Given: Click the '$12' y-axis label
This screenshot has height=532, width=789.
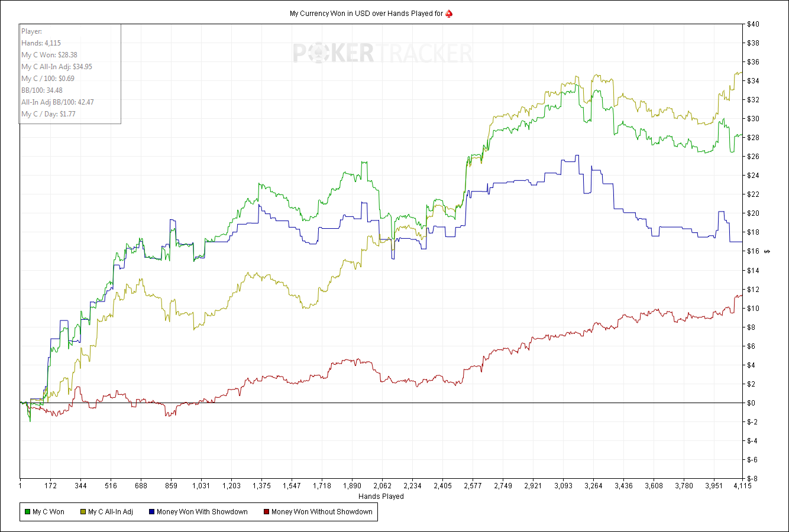Looking at the screenshot, I should point(753,290).
